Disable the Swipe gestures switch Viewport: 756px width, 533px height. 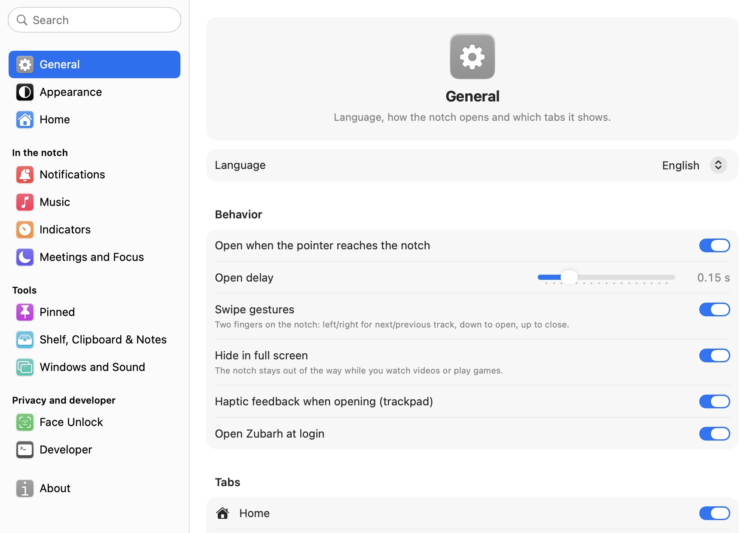714,309
